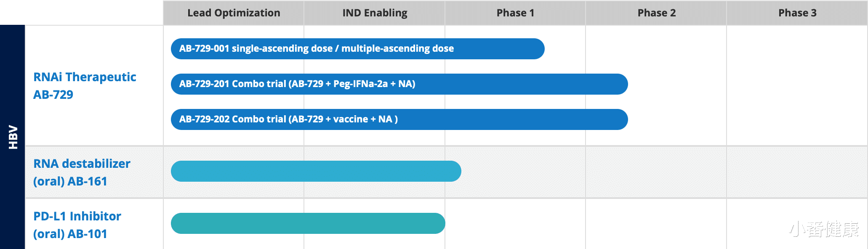Click the Lead Optimization column header
Screen dimensions: 868x249
(x=234, y=13)
